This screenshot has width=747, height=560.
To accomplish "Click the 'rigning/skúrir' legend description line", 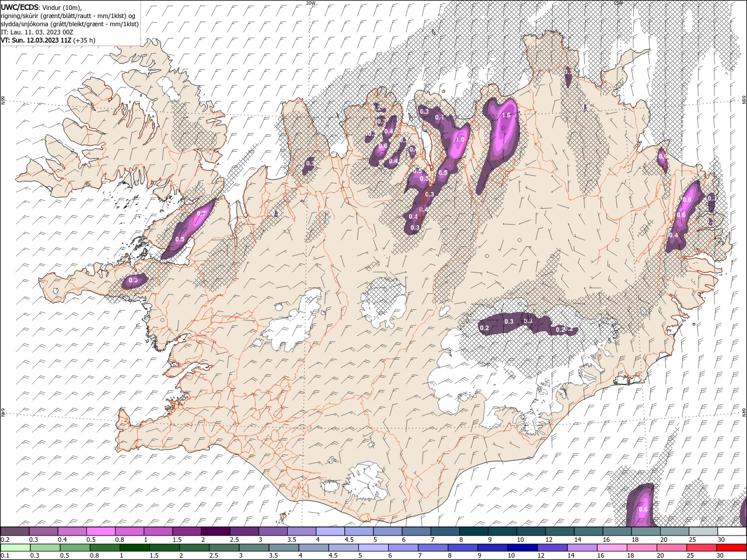I will (x=68, y=16).
